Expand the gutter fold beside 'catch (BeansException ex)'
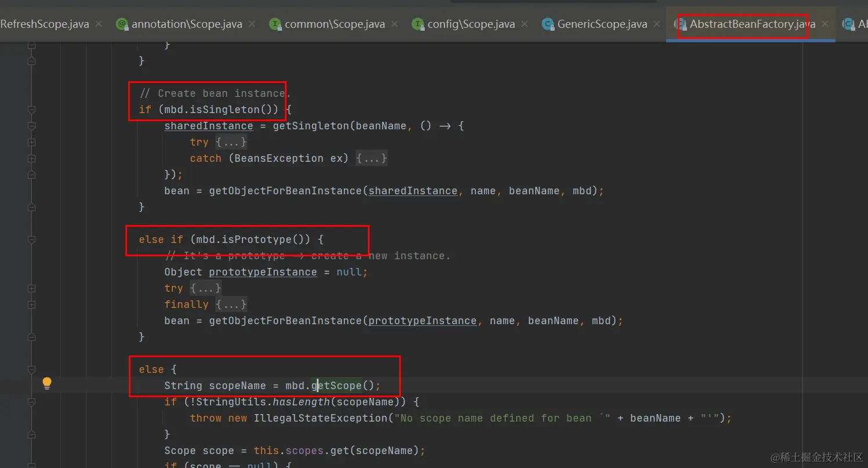 point(32,158)
